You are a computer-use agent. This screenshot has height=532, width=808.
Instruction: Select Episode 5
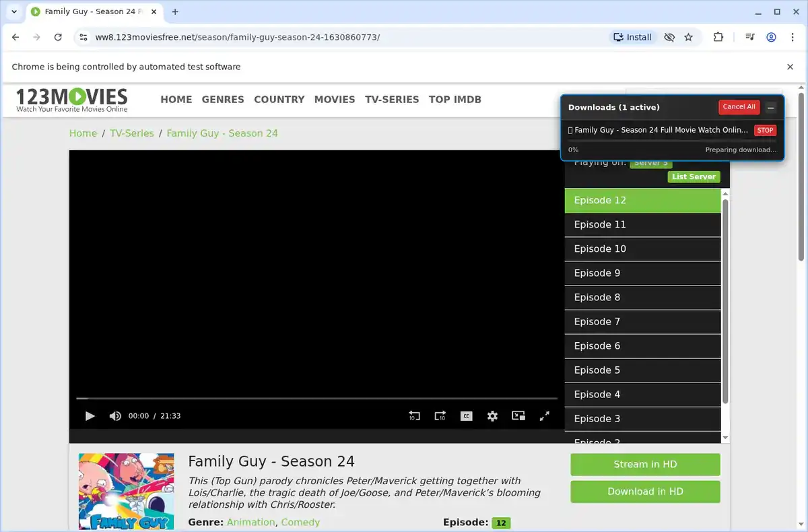click(x=642, y=370)
